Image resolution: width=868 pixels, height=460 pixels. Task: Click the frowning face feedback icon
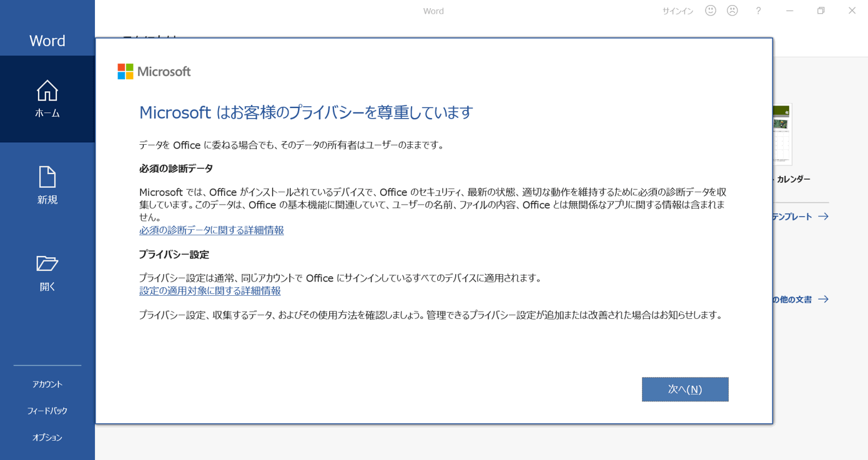(x=732, y=11)
